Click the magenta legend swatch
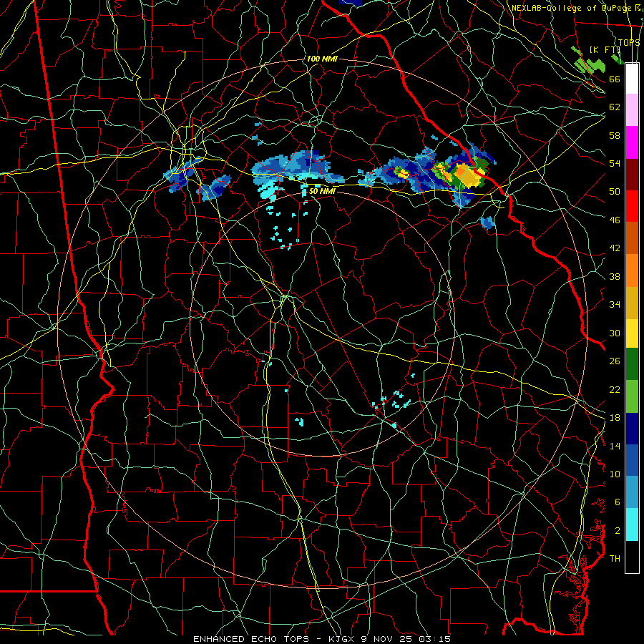 (632, 142)
